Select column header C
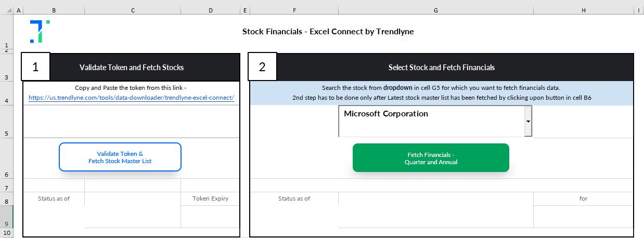Image resolution: width=644 pixels, height=238 pixels. (133, 10)
